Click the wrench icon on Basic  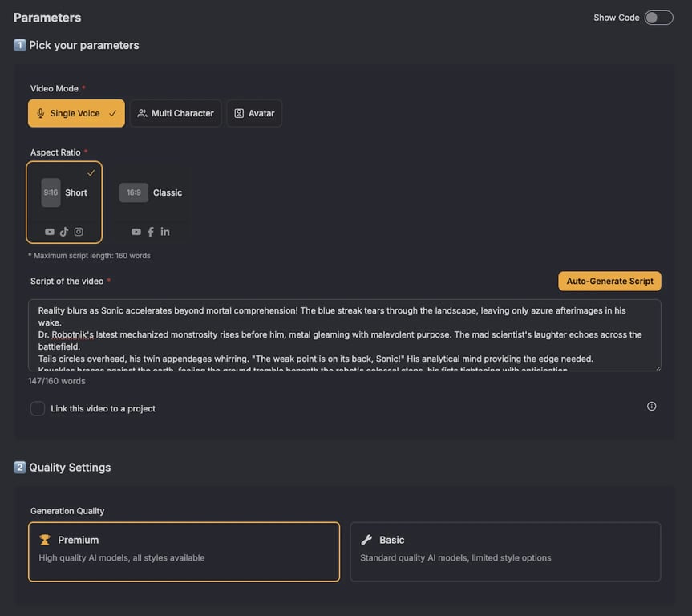click(366, 540)
